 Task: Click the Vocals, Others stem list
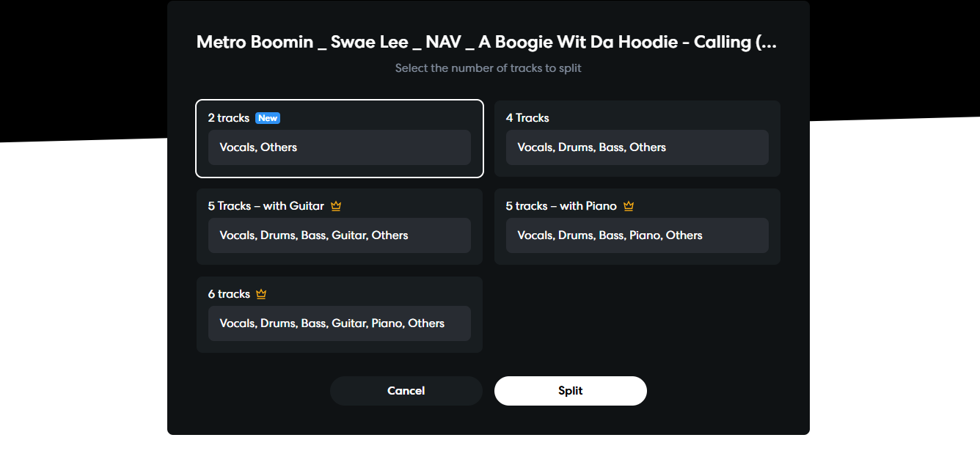(x=340, y=147)
